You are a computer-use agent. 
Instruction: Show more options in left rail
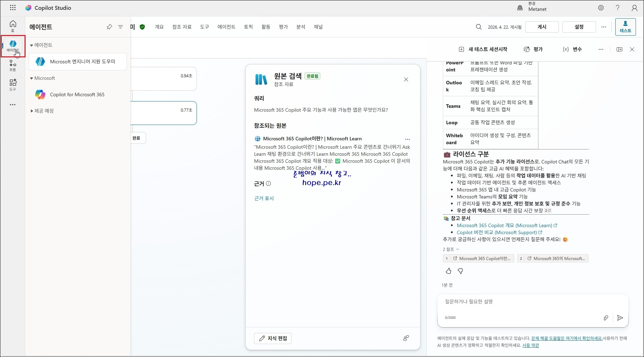(13, 105)
